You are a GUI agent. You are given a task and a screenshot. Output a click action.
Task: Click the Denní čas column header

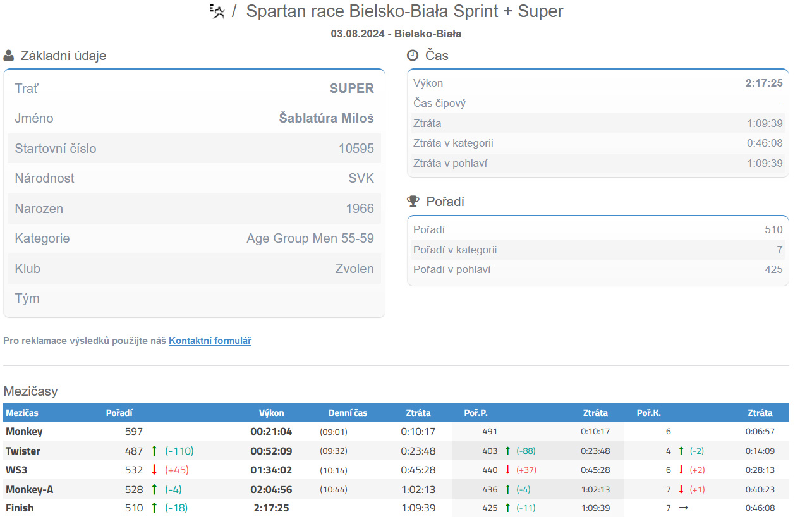(348, 413)
